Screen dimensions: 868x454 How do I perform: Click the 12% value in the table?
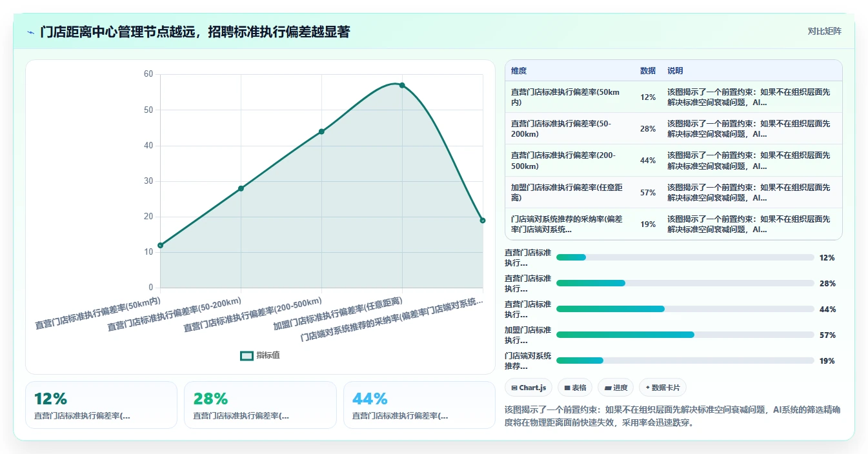tap(648, 97)
